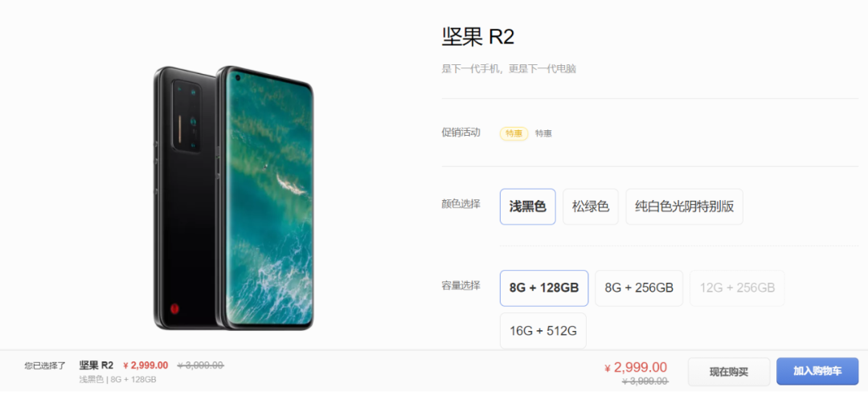The image size is (868, 396).
Task: Click the selected spec summary 浅黑色 | 8G + 128GB
Action: [x=117, y=379]
